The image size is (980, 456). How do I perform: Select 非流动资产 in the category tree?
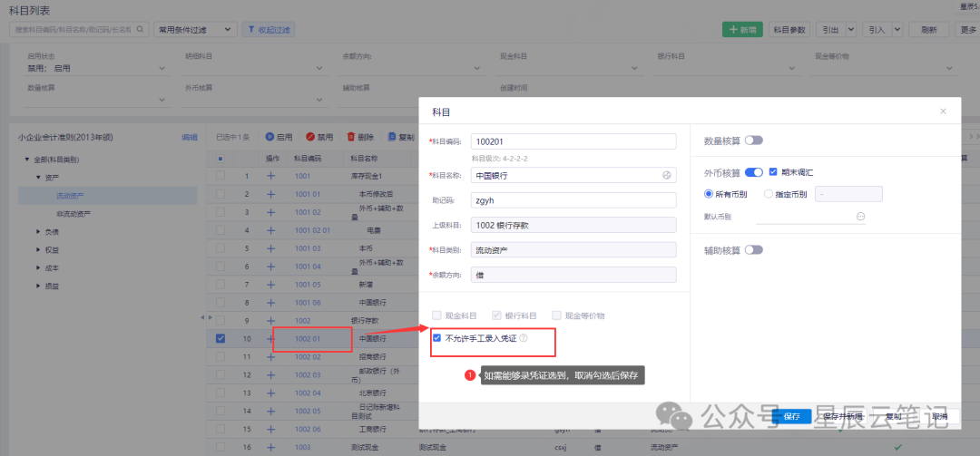[73, 214]
